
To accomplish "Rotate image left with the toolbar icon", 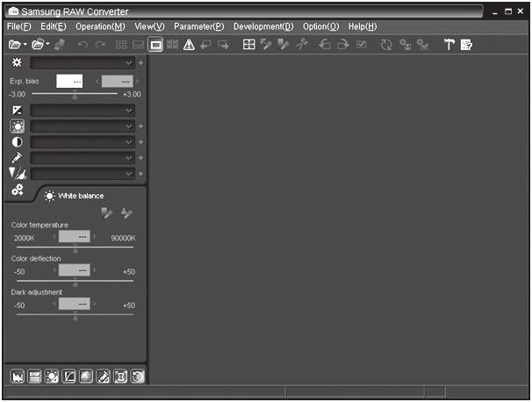I will pyautogui.click(x=324, y=45).
